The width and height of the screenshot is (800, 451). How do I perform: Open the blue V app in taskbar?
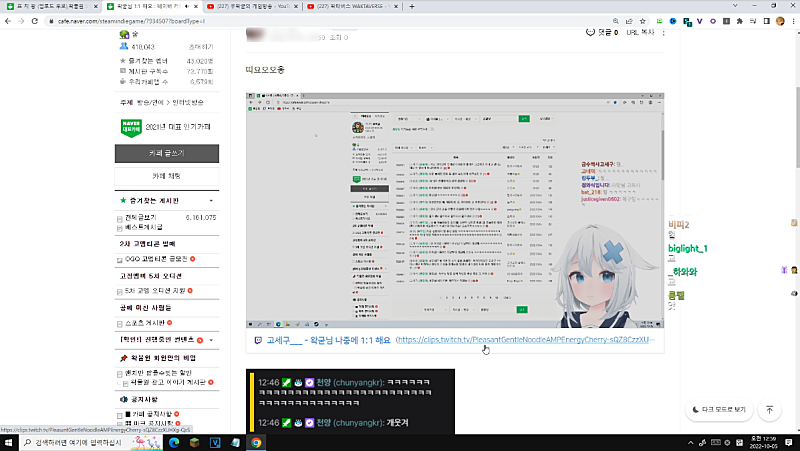tap(215, 442)
